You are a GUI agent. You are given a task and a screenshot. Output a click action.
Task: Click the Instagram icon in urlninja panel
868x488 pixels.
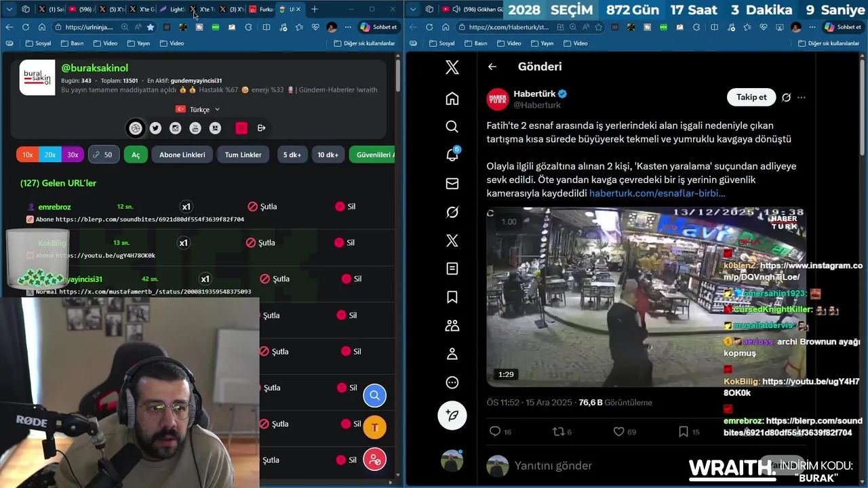[175, 128]
